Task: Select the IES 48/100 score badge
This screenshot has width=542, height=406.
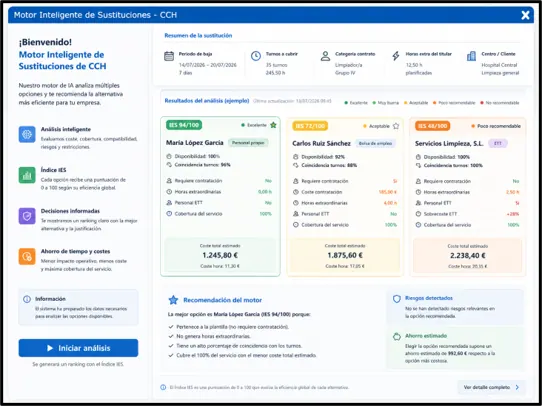Action: tap(432, 126)
